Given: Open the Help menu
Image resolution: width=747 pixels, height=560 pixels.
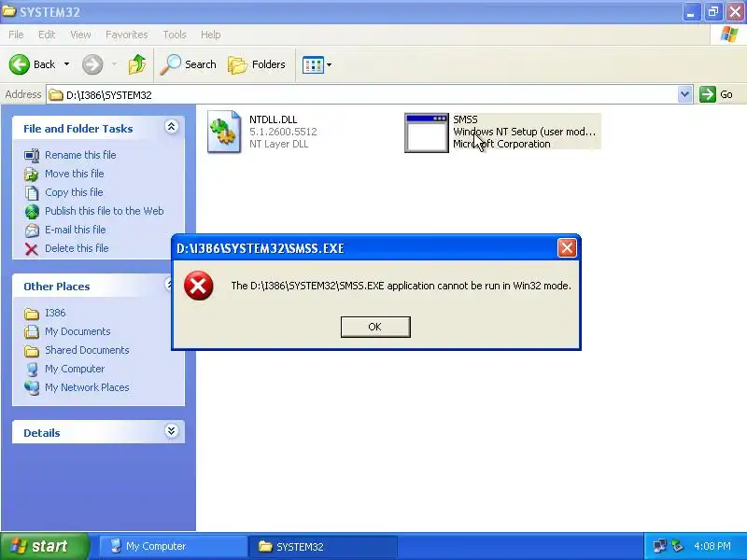Looking at the screenshot, I should 211,35.
